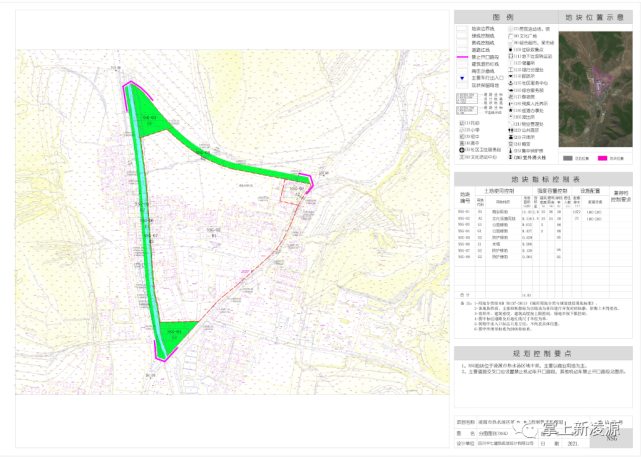Click the magenta swatch under the satellite image
Viewport: 641px width, 457px height.
(602, 158)
